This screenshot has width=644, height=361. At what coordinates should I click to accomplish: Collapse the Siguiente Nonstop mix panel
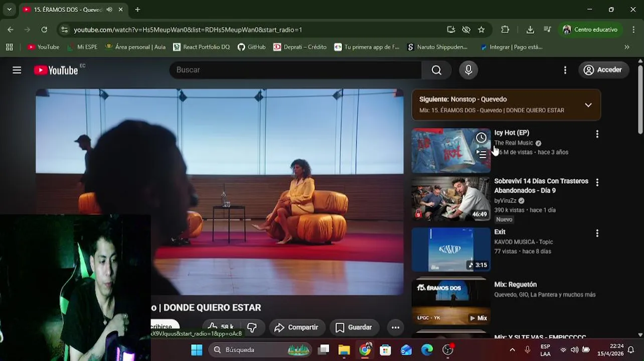pyautogui.click(x=588, y=105)
